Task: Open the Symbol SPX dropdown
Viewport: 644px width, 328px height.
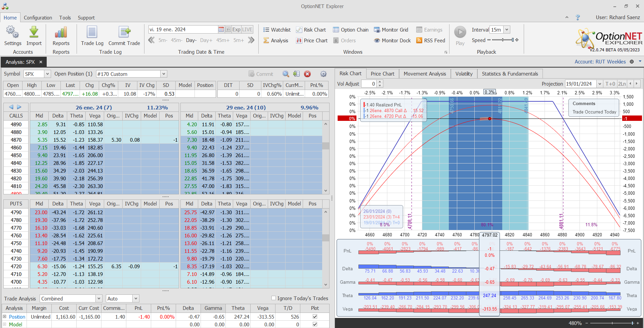Action: pos(47,74)
